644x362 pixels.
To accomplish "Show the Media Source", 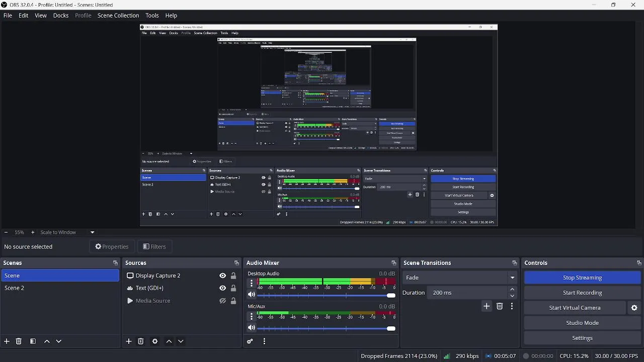I will coord(222,301).
